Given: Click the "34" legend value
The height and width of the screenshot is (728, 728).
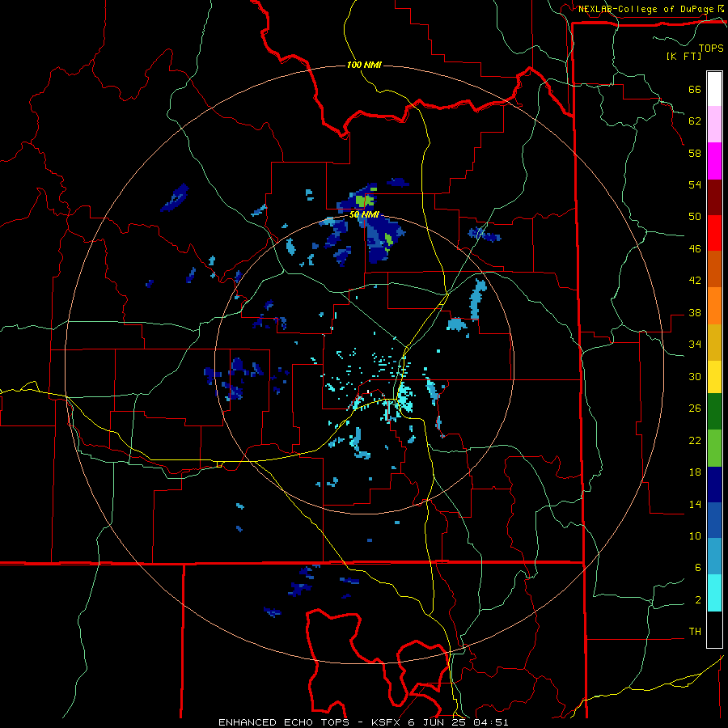Looking at the screenshot, I should point(695,345).
